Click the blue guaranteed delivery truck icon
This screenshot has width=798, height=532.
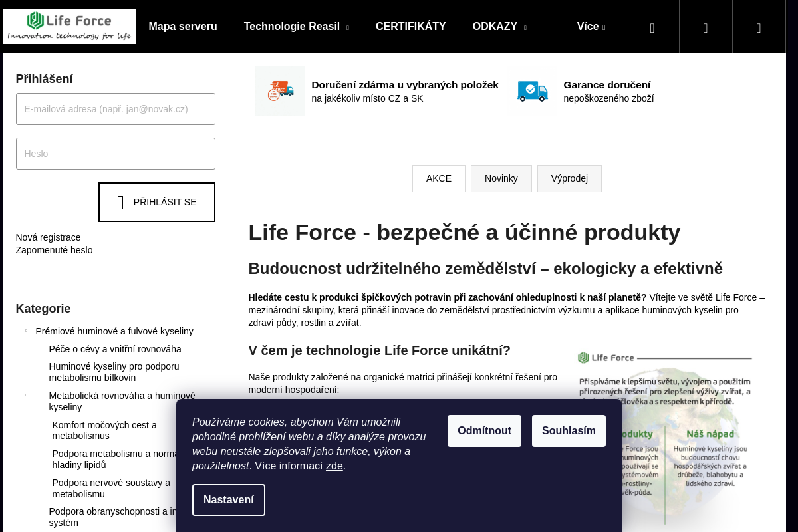532,91
